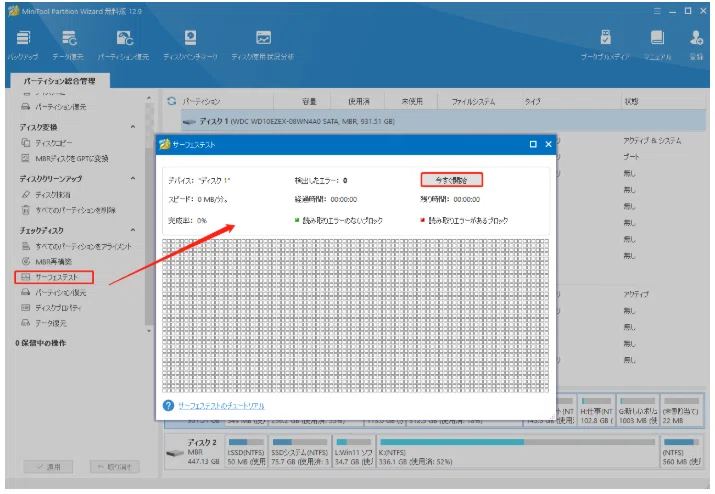Click the 取り消す button
Image resolution: width=715 pixels, height=494 pixels.
(114, 467)
